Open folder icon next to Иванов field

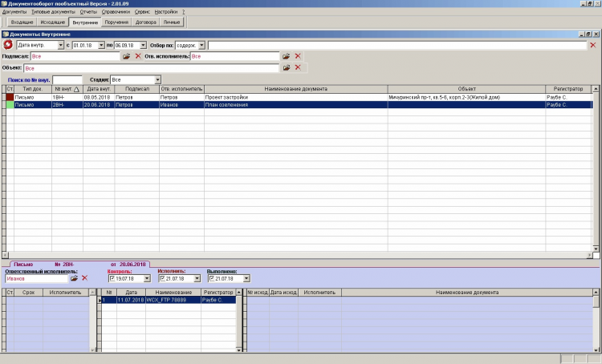[74, 278]
